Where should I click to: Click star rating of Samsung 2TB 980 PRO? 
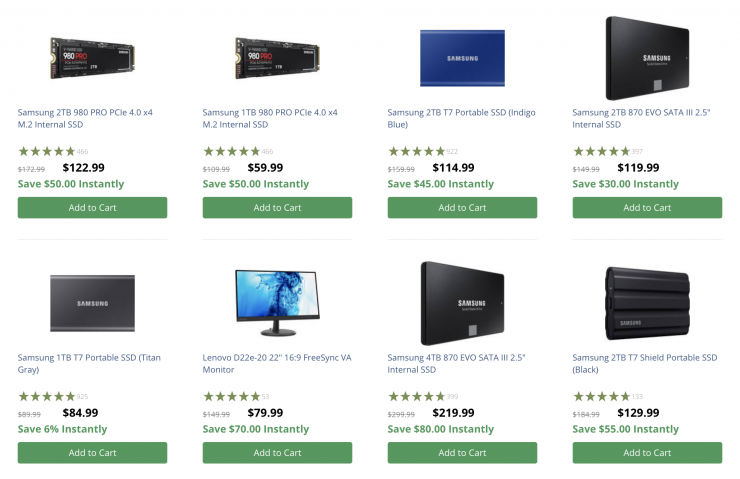click(46, 152)
